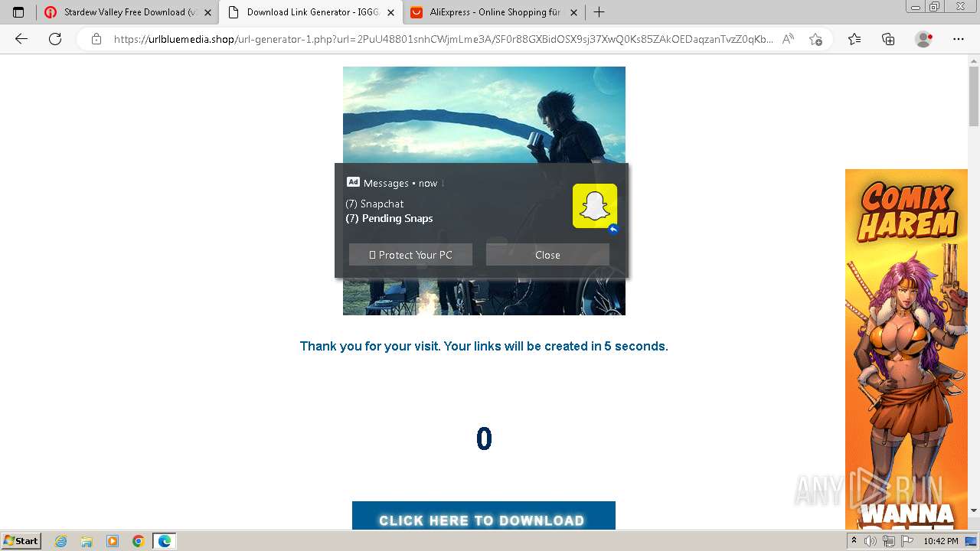Open File Explorer from the taskbar
Viewport: 980px width, 551px height.
point(87,541)
